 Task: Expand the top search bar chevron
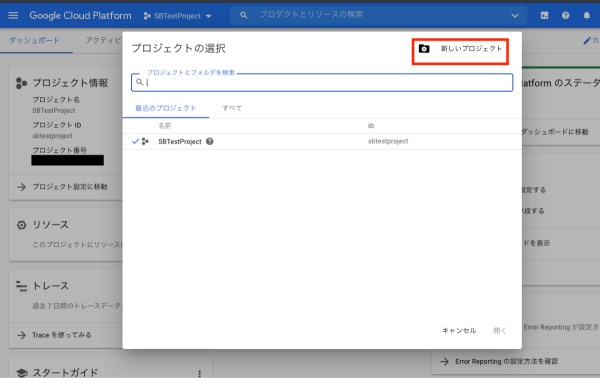(x=515, y=16)
